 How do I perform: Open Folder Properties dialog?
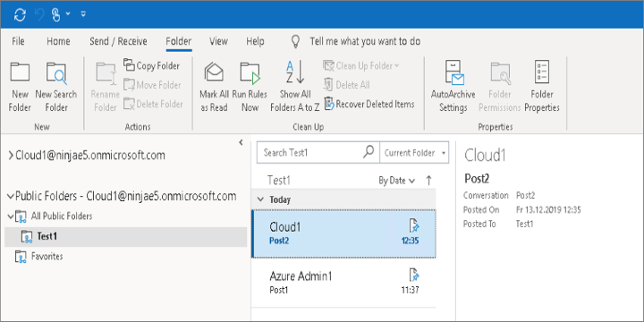542,87
